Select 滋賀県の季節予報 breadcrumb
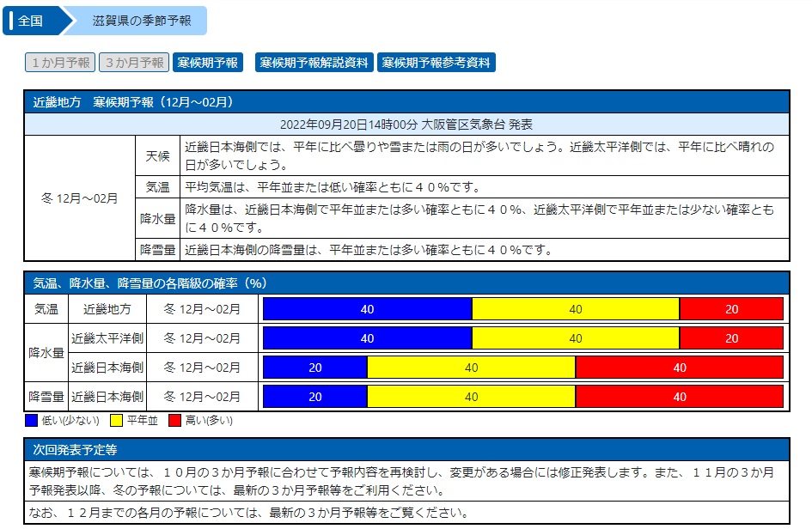 tap(141, 21)
